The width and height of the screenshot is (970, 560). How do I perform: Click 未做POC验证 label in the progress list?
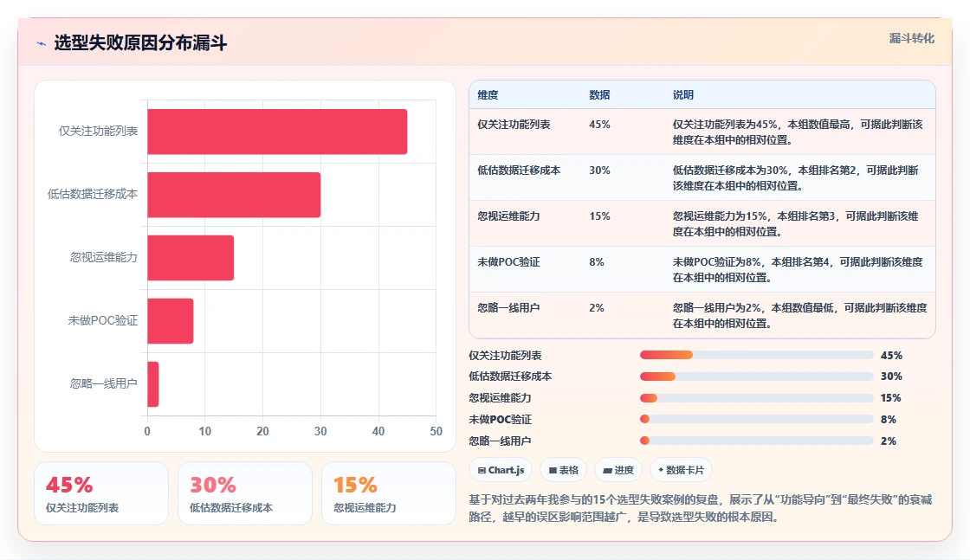pos(501,420)
